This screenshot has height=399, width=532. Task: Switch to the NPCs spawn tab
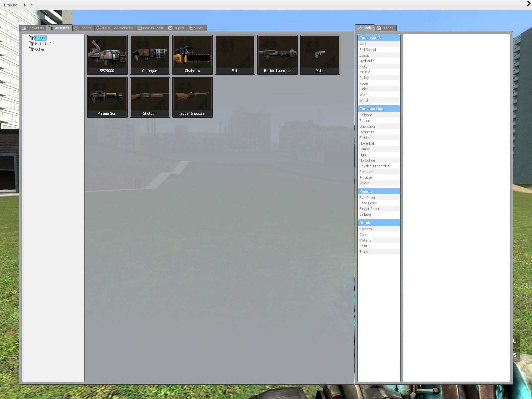pyautogui.click(x=103, y=28)
